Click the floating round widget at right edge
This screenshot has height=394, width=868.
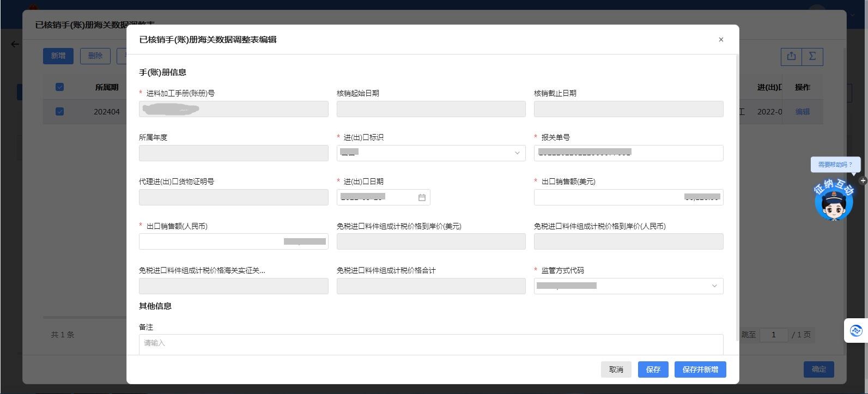(855, 330)
